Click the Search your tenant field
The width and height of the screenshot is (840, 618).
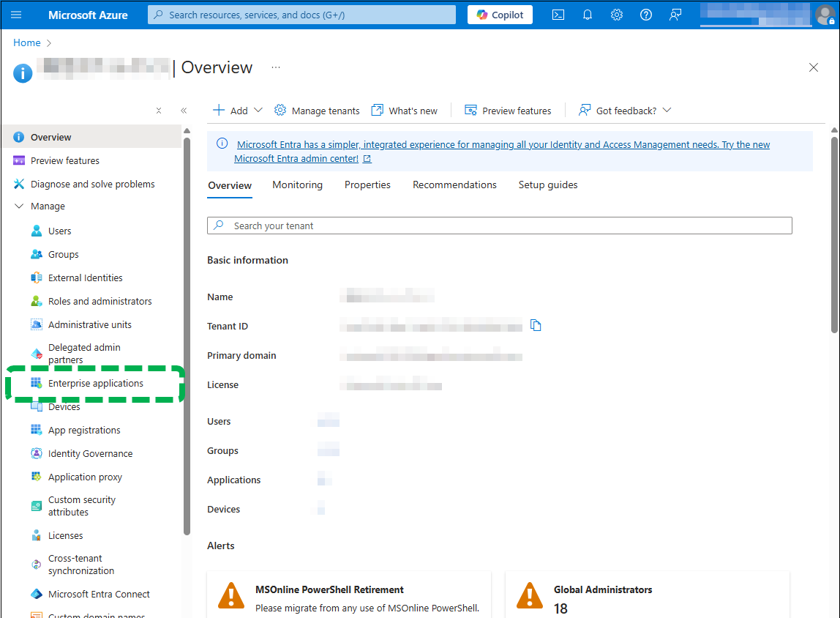pos(500,226)
